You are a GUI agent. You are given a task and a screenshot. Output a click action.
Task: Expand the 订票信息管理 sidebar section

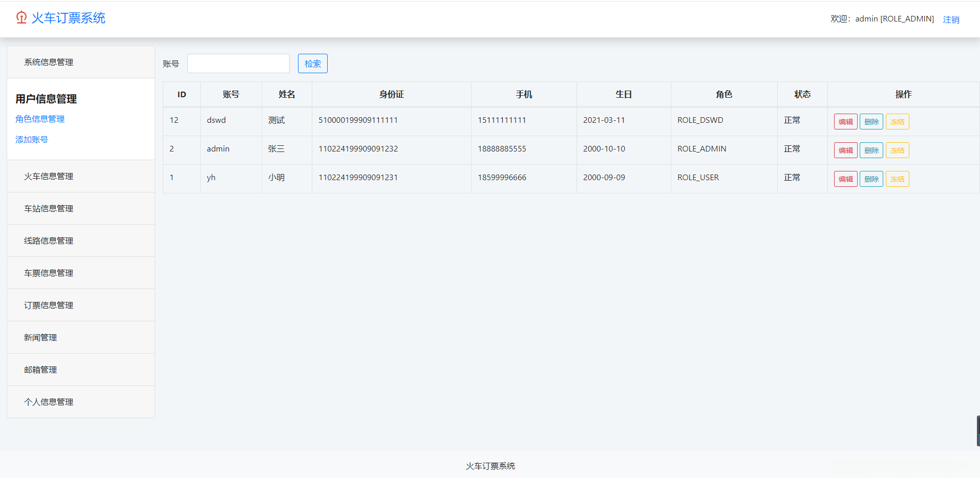click(x=81, y=305)
